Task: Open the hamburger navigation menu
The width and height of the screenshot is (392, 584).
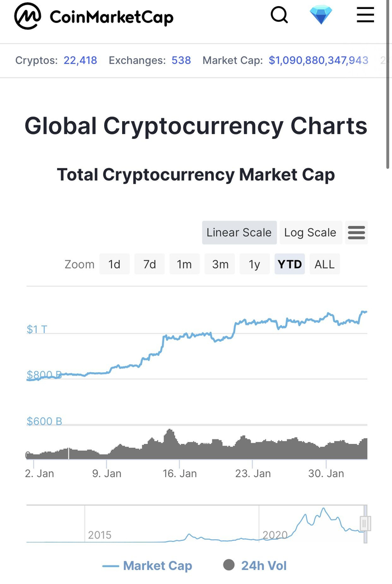Action: (365, 15)
